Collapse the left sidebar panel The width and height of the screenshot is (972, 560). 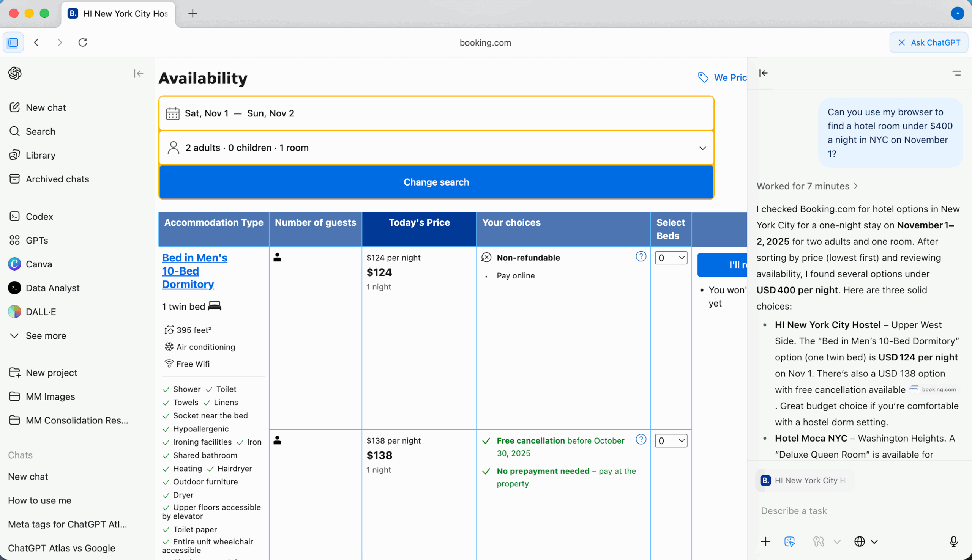click(x=139, y=73)
